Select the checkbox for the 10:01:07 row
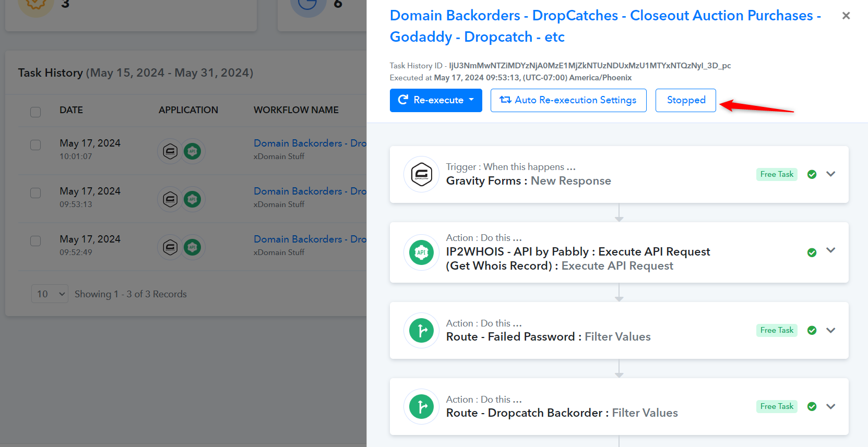This screenshot has height=447, width=868. (x=35, y=145)
